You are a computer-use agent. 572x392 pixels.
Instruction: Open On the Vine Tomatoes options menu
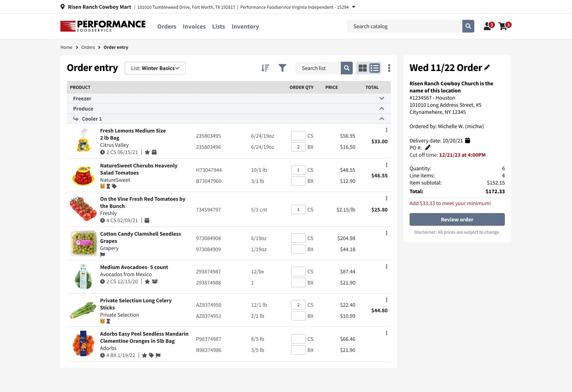coord(386,198)
